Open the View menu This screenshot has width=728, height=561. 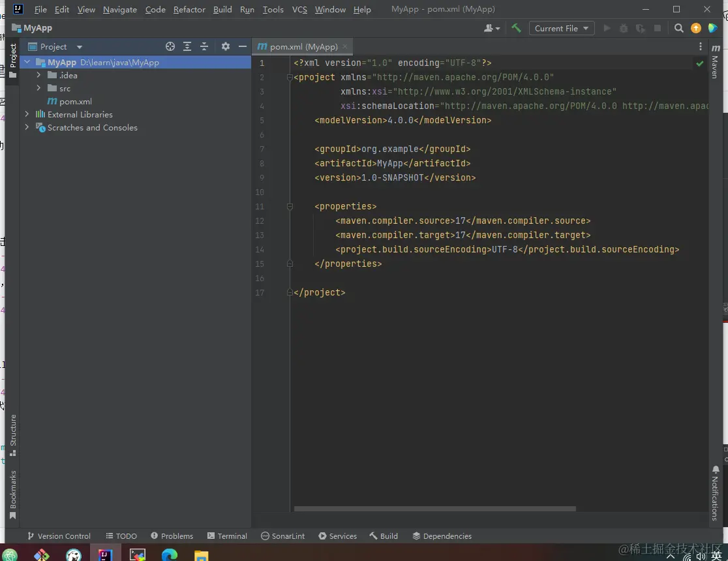click(86, 9)
